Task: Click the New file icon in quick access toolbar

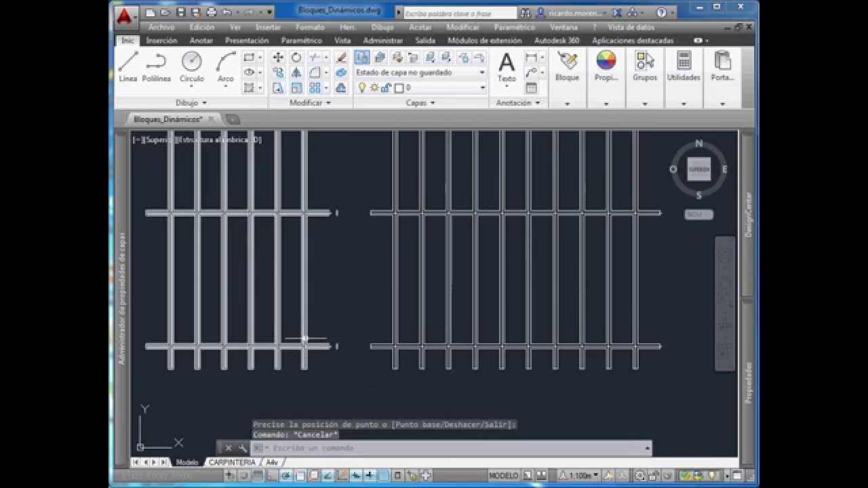Action: coord(151,12)
